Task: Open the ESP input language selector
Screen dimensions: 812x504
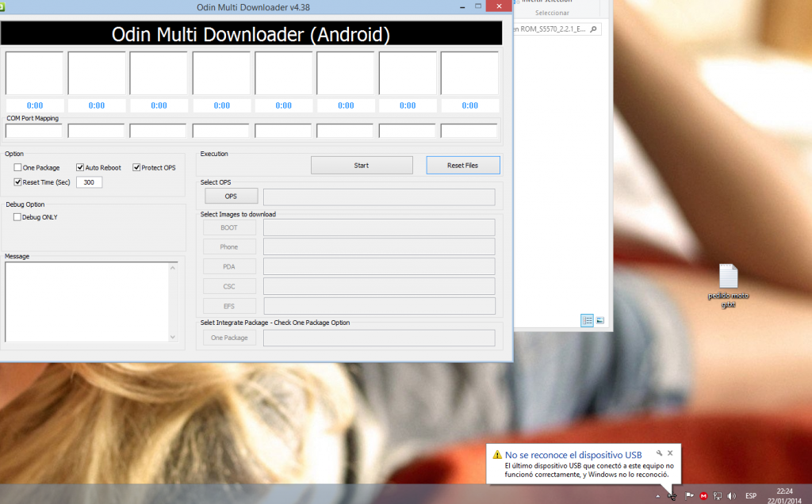Action: pyautogui.click(x=750, y=496)
